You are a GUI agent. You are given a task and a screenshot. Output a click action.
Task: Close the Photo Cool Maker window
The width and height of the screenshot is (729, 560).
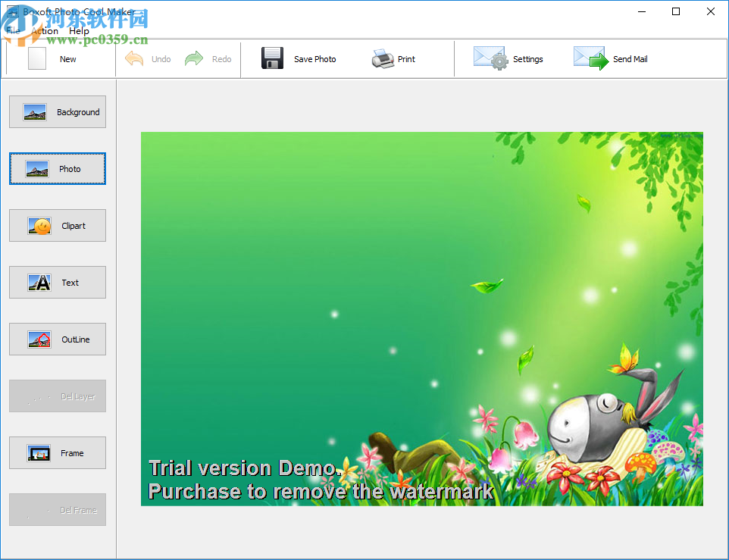click(x=710, y=11)
